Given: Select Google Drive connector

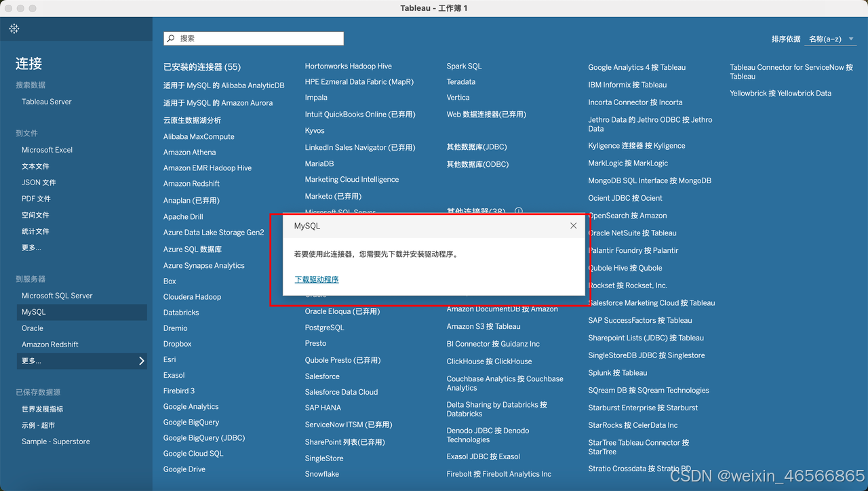Looking at the screenshot, I should [184, 469].
